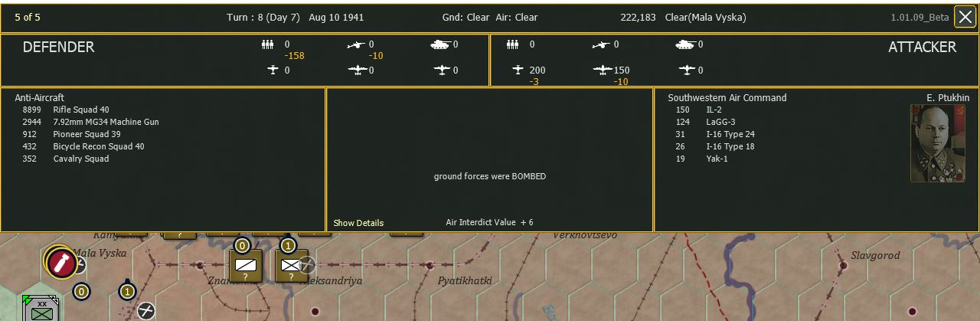980x321 pixels.
Task: Click defender guns loss '-10'
Action: tap(375, 56)
